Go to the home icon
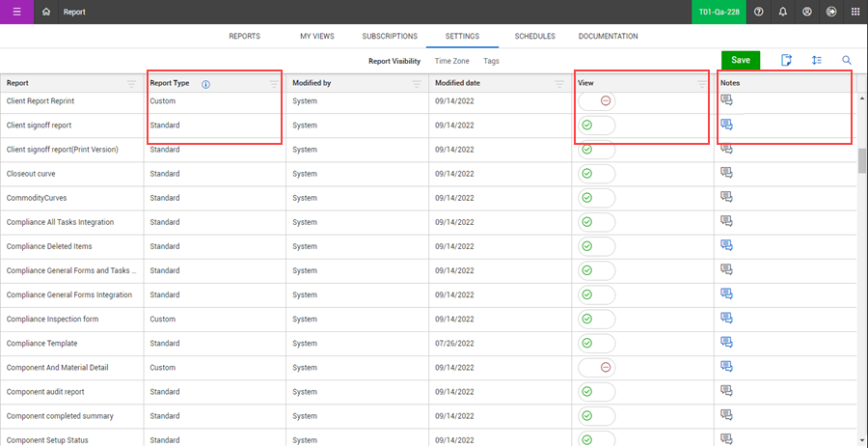 point(46,12)
